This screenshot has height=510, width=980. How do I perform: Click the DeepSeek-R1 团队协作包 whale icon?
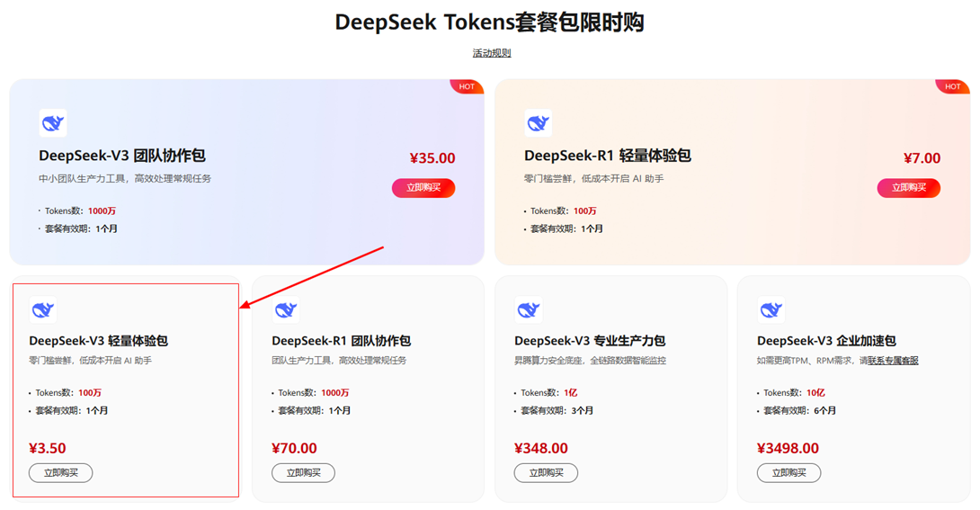(x=286, y=310)
